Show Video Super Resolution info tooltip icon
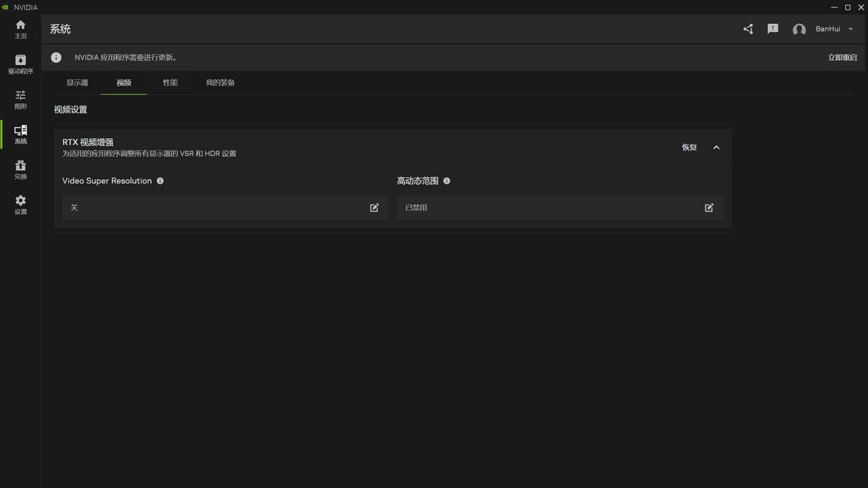Screen dimensions: 868x488 tap(160, 181)
